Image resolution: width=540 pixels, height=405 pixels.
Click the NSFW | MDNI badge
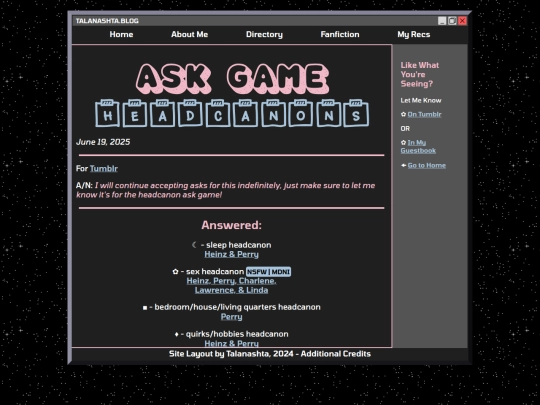(x=269, y=272)
